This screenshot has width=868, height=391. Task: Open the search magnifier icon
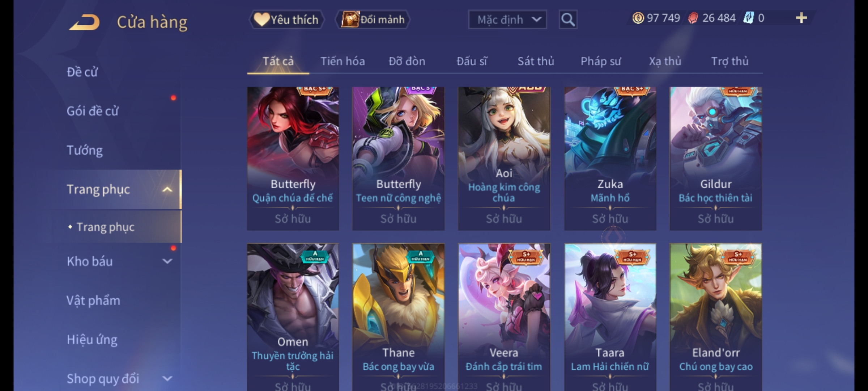click(x=568, y=20)
